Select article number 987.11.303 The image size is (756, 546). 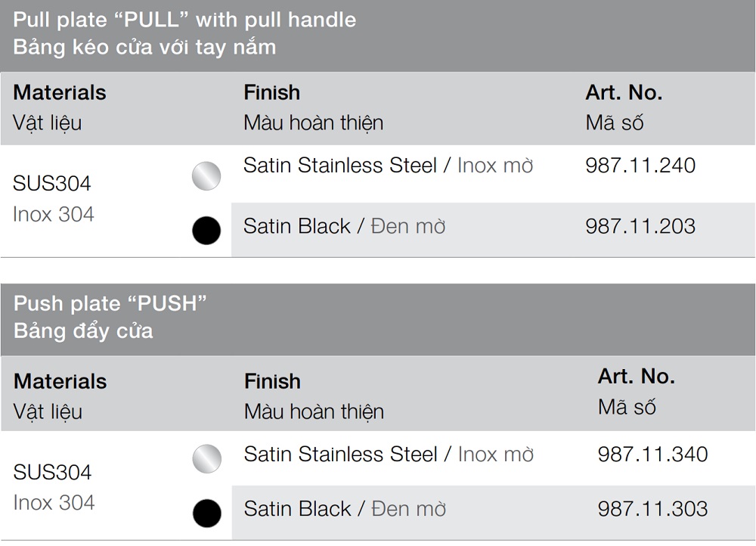652,509
